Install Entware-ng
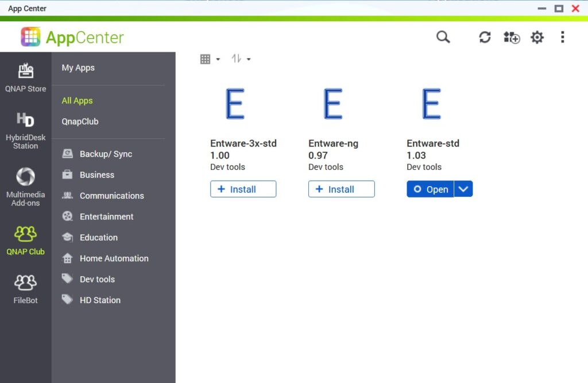This screenshot has height=383, width=588. (x=341, y=189)
